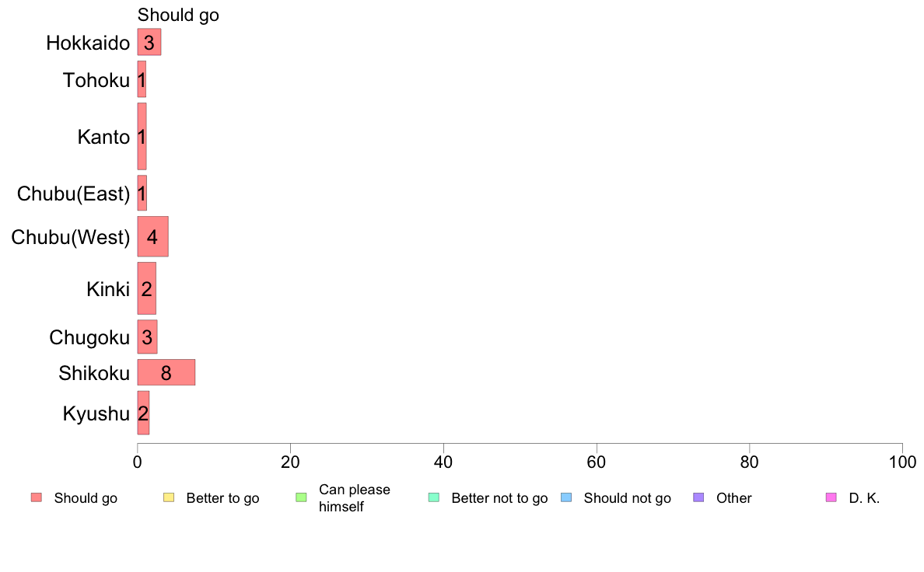Click the 100 axis tick label
The height and width of the screenshot is (572, 924).
[902, 462]
